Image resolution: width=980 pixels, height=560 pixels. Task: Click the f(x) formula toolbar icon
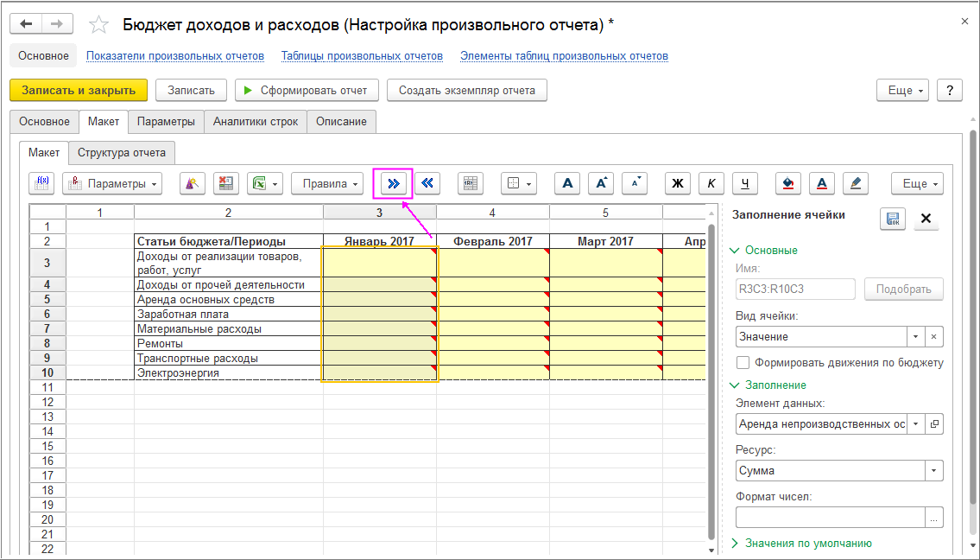pos(41,183)
